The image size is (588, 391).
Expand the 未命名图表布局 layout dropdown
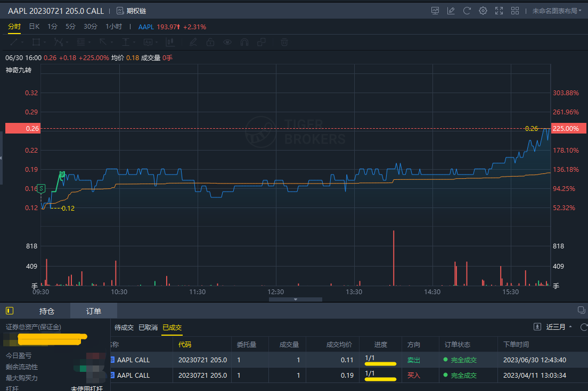pos(557,11)
